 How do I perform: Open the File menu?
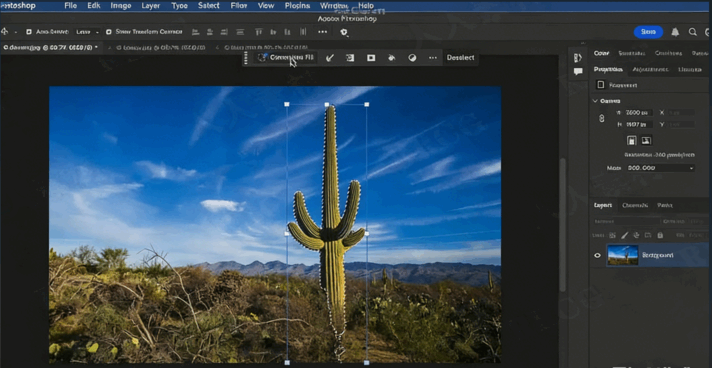70,6
